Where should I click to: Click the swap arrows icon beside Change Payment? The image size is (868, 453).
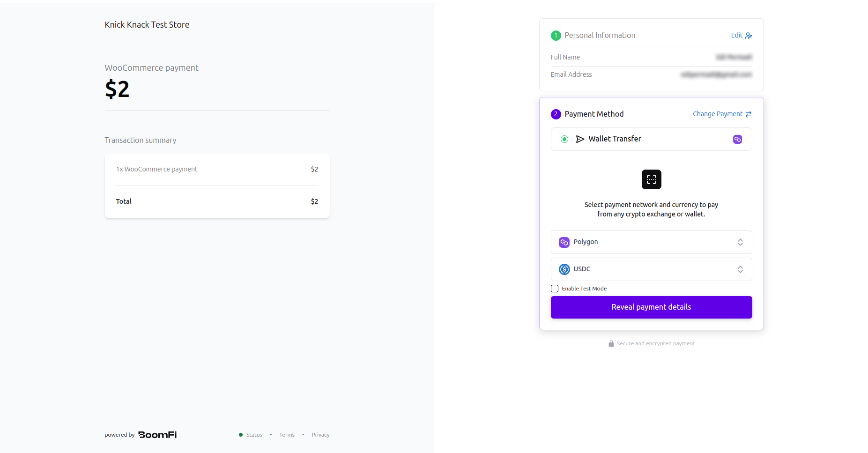coord(749,114)
